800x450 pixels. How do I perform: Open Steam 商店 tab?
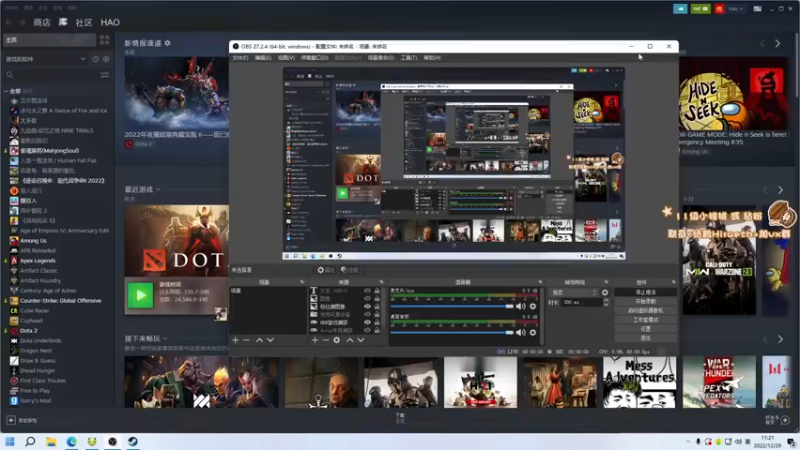tap(42, 22)
